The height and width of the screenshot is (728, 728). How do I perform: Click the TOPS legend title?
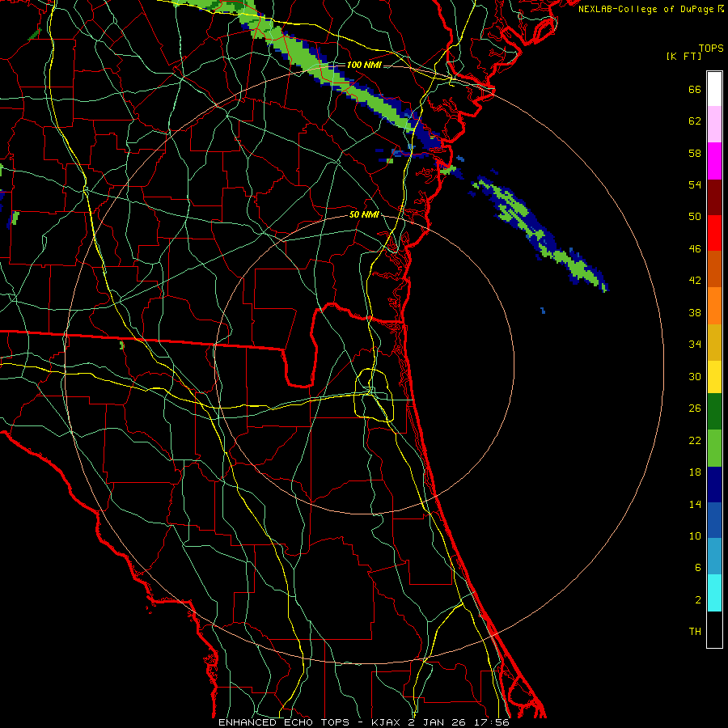711,49
